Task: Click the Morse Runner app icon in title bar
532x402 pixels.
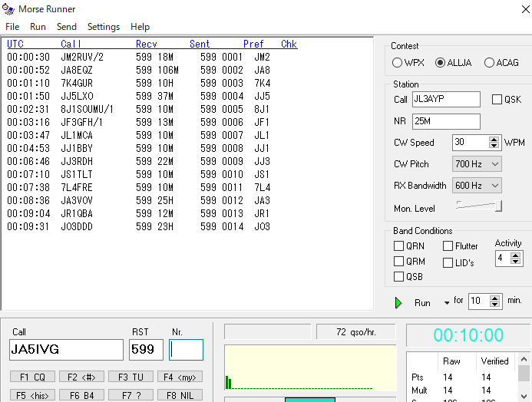Action: (x=8, y=8)
